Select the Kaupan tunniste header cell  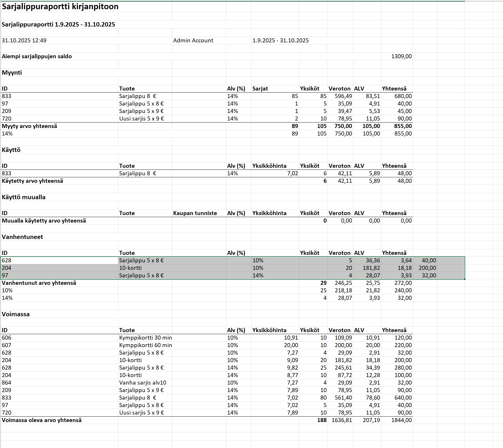[195, 213]
